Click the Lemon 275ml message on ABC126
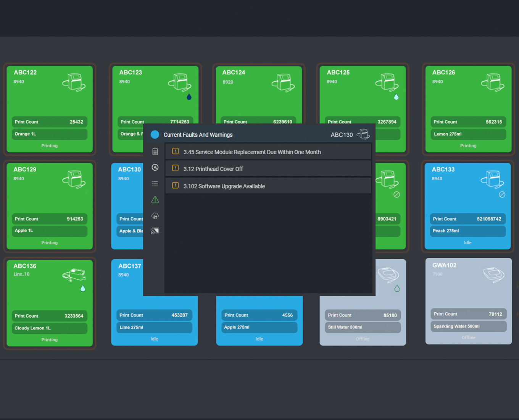The height and width of the screenshot is (420, 519). point(468,134)
